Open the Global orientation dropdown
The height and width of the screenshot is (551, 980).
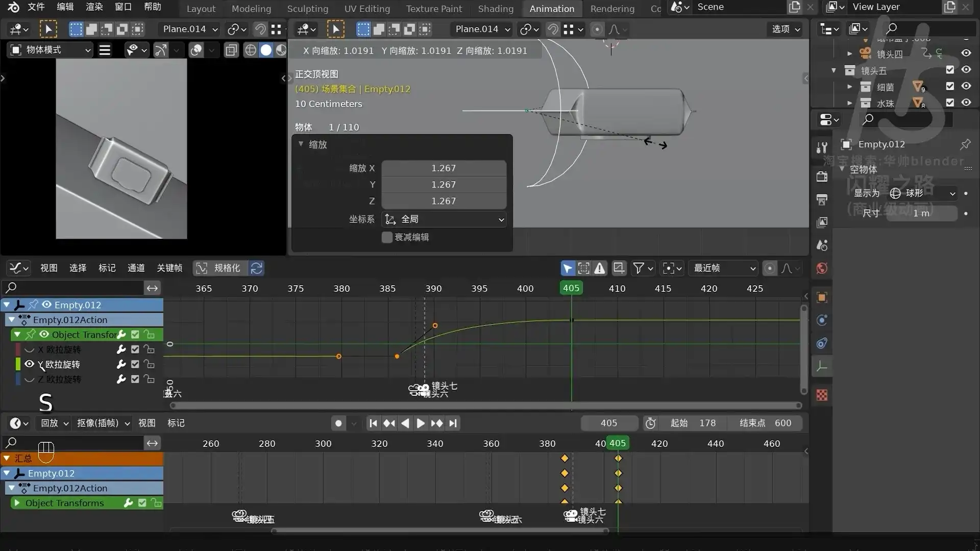pyautogui.click(x=444, y=219)
